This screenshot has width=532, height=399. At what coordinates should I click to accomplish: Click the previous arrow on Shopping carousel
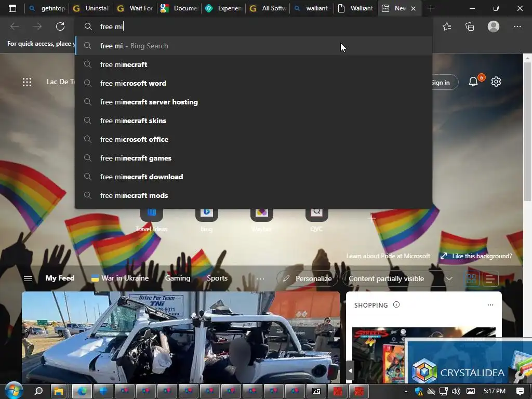[350, 371]
